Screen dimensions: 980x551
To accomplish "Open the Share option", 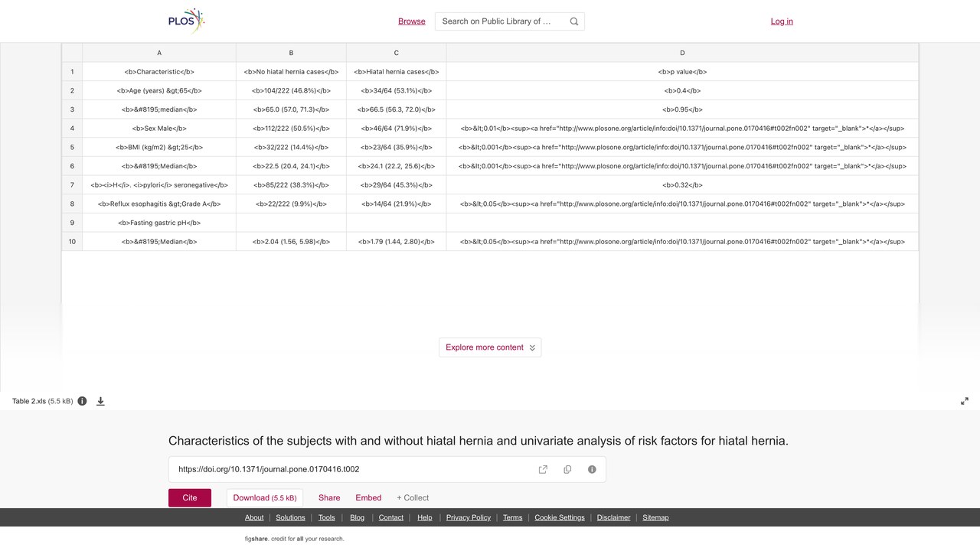I will 329,497.
